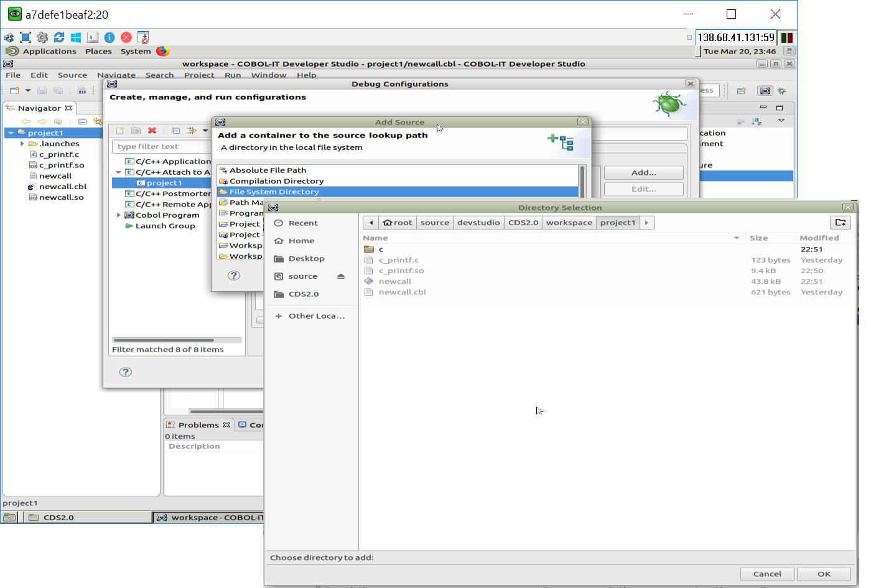Click the type filter text field
871x588 pixels.
point(162,147)
